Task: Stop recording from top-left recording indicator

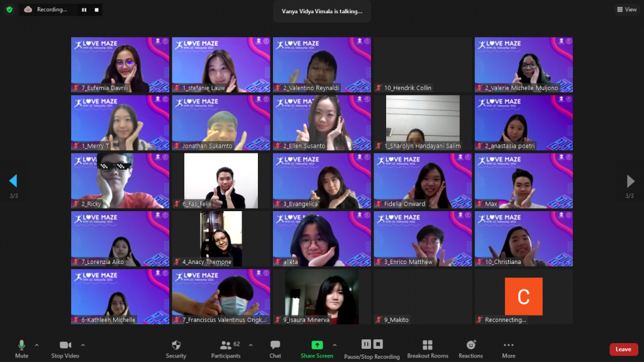Action: pos(96,9)
